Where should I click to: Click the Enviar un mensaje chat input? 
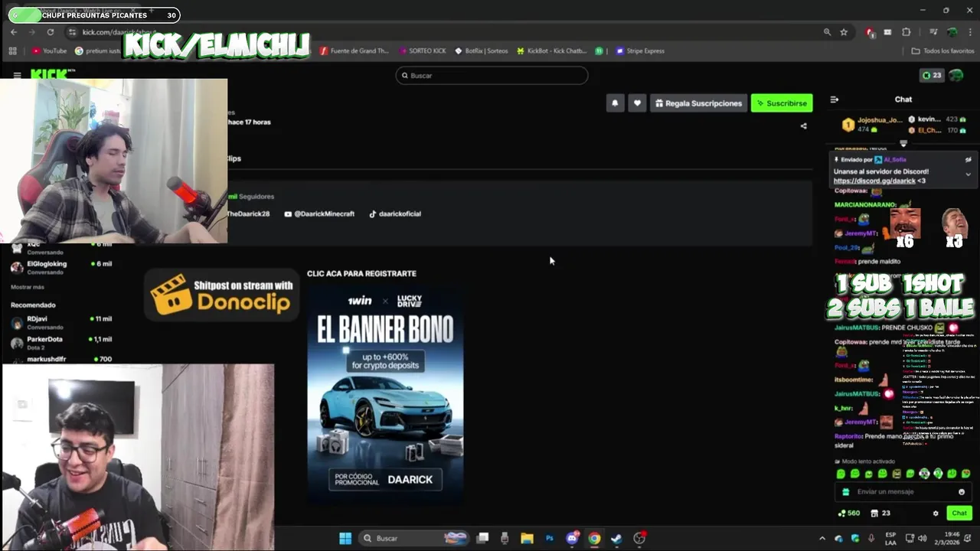pyautogui.click(x=903, y=492)
